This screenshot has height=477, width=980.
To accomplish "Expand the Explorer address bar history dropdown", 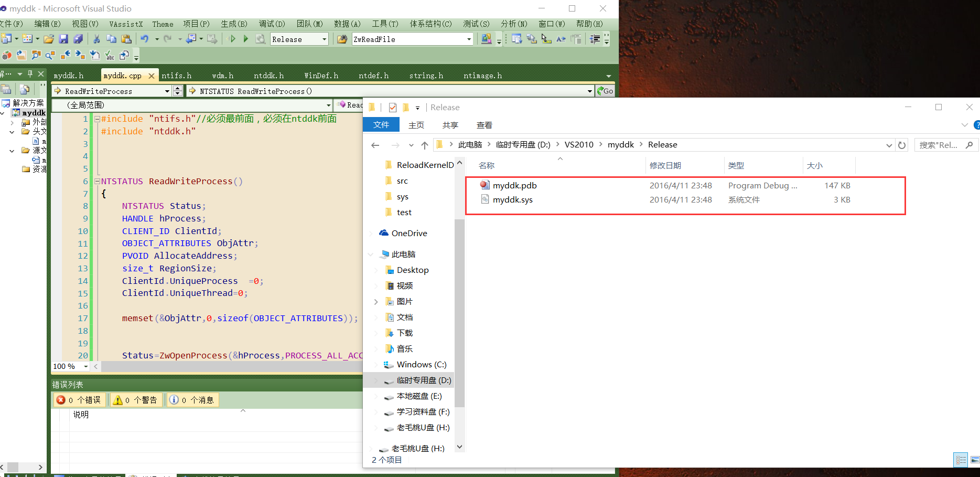I will click(889, 145).
